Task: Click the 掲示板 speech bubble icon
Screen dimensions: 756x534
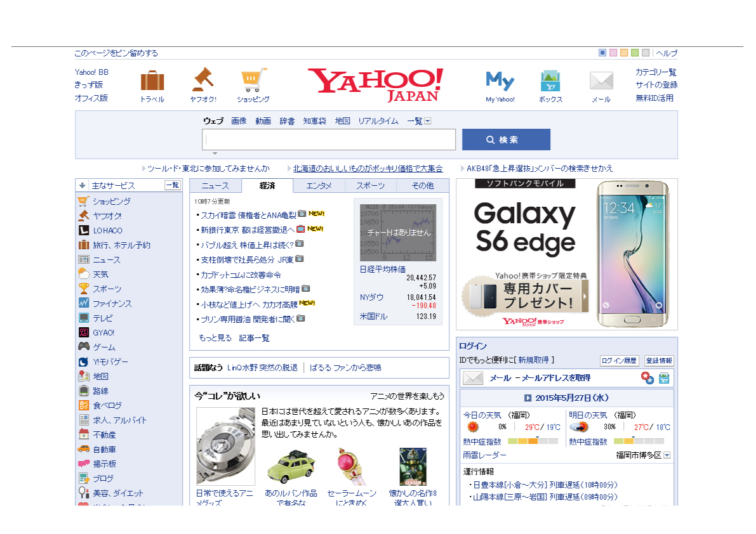Action: [84, 464]
